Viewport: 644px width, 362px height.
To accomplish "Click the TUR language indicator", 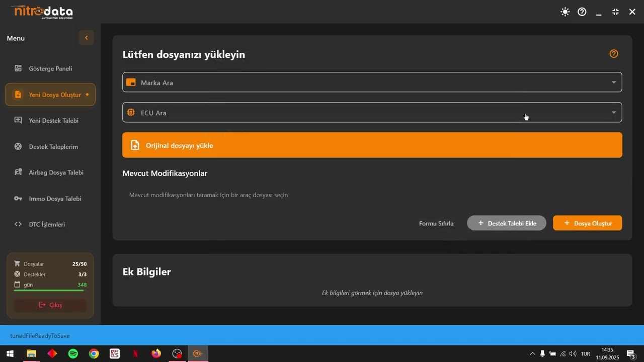I will pyautogui.click(x=586, y=354).
